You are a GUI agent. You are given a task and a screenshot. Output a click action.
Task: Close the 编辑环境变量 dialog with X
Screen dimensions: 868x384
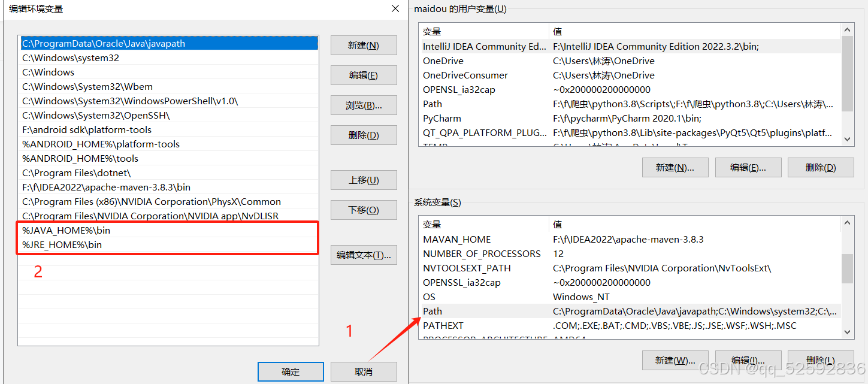point(395,8)
